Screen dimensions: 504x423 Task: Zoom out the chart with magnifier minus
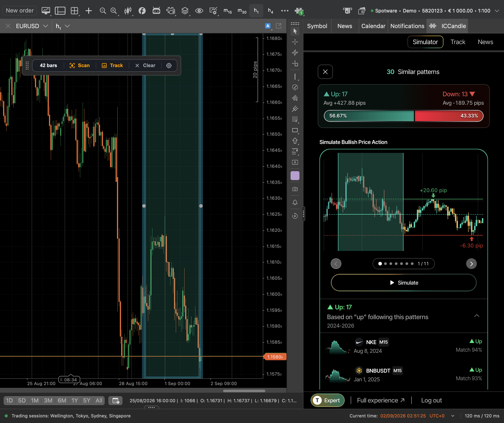[103, 10]
